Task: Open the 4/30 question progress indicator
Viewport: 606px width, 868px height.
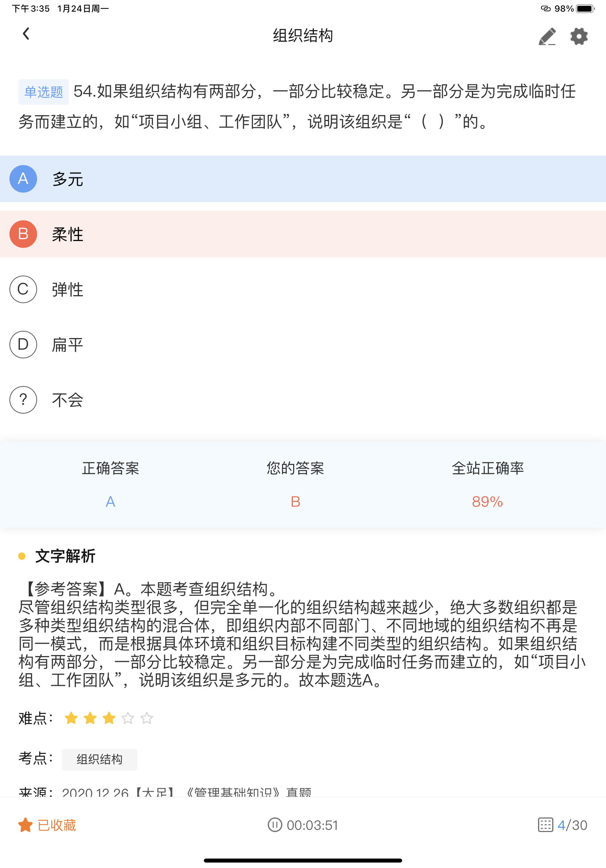Action: pyautogui.click(x=572, y=825)
